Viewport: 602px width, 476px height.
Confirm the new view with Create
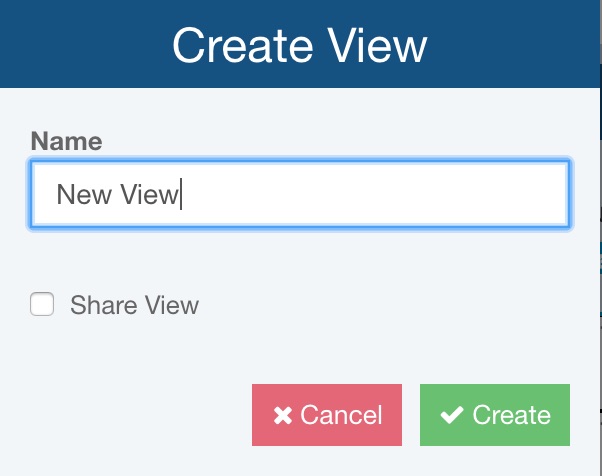(495, 415)
